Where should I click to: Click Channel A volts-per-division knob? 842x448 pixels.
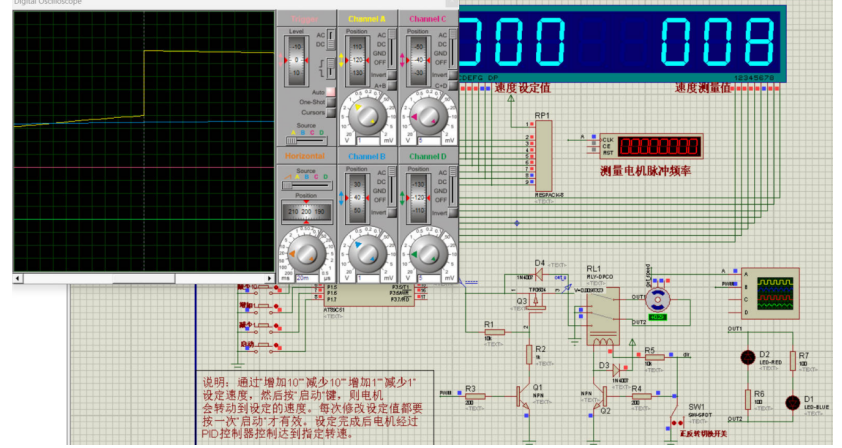point(367,116)
